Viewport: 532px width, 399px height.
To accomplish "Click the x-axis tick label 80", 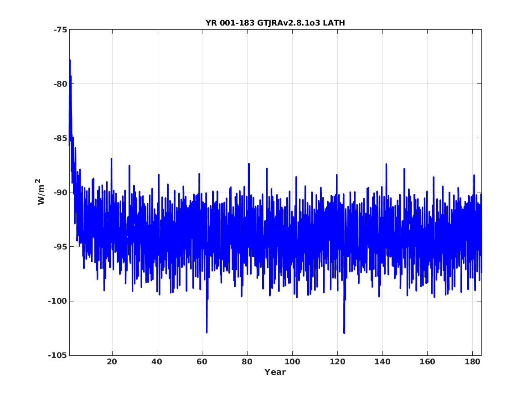I will click(x=247, y=362).
